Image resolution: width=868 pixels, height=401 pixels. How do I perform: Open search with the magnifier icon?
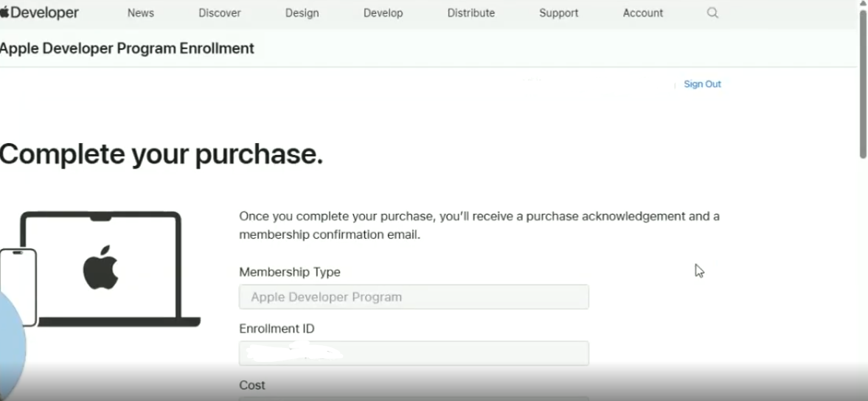tap(712, 13)
